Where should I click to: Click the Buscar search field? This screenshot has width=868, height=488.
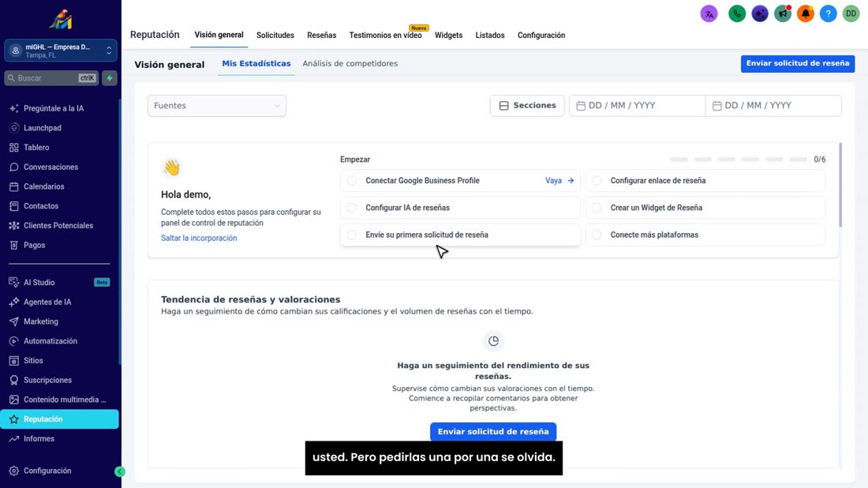pyautogui.click(x=51, y=78)
